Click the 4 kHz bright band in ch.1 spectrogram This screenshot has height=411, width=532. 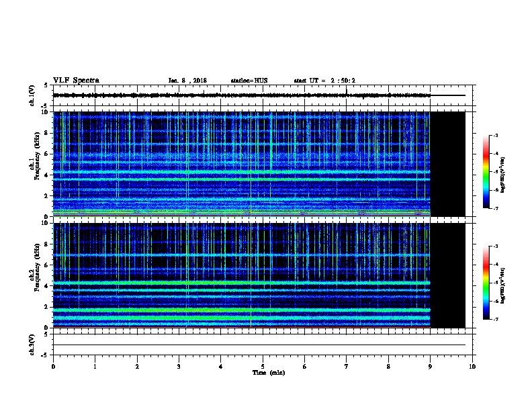[x=242, y=172]
